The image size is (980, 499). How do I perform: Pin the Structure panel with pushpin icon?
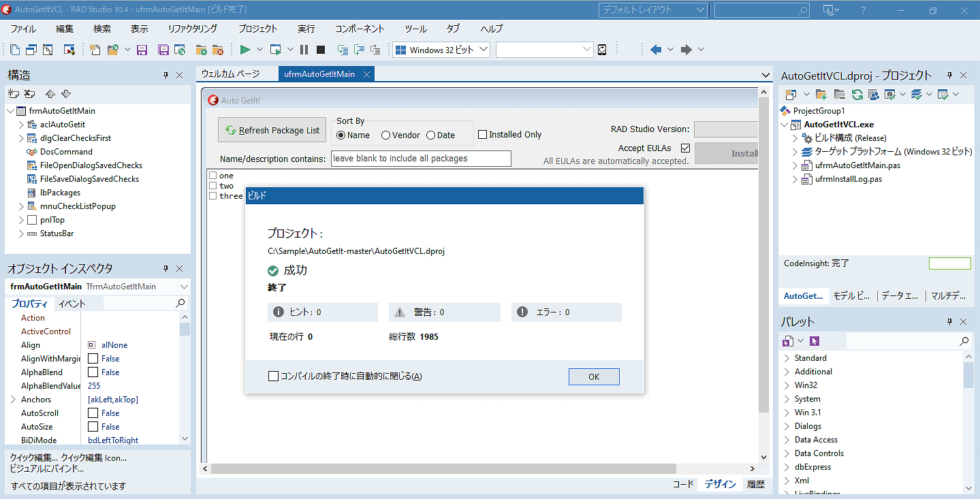165,76
